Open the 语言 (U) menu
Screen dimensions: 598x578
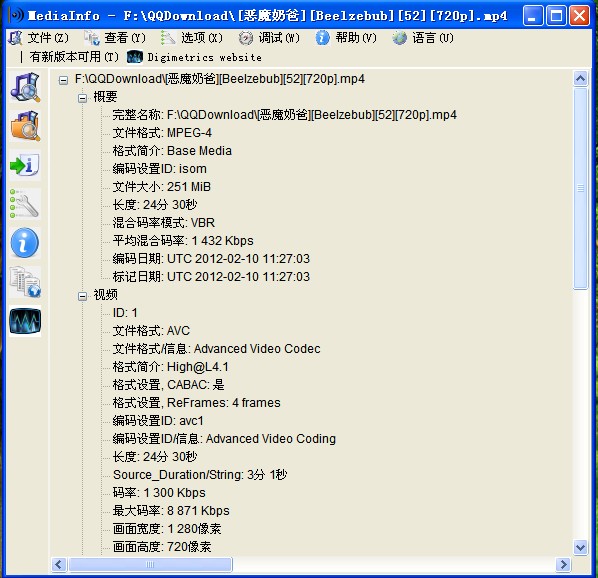click(423, 38)
